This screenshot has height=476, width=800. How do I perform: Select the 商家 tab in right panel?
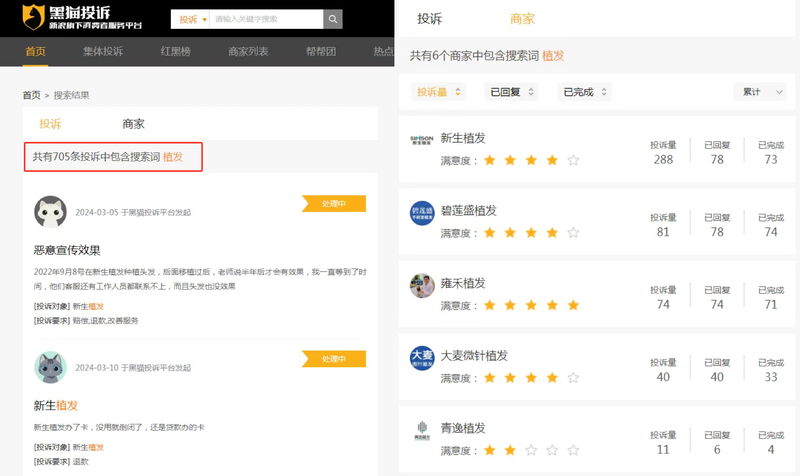[x=522, y=19]
